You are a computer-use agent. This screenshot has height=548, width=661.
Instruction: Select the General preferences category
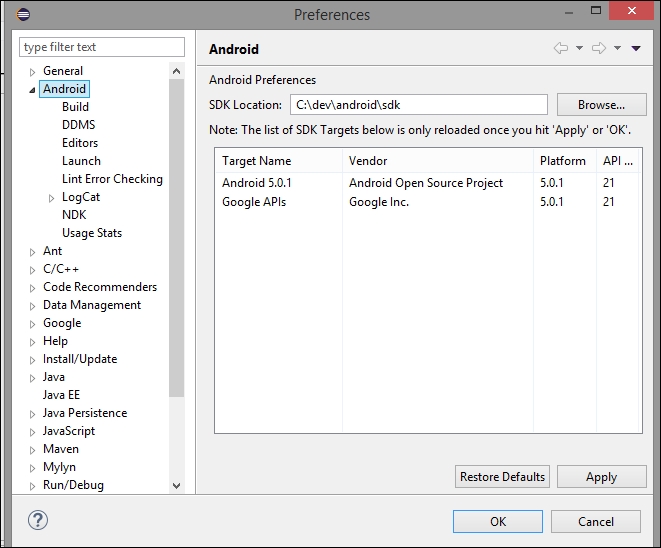tap(63, 71)
